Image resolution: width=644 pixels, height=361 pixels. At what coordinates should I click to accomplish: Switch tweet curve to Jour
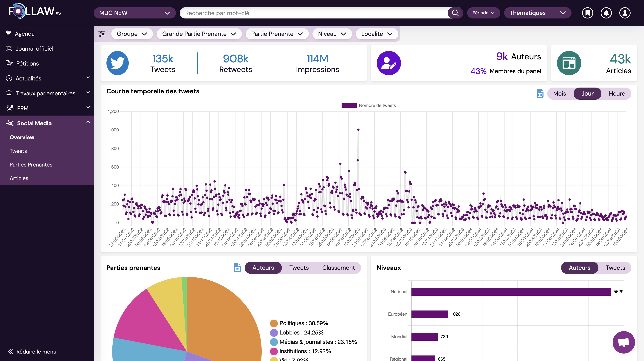point(587,94)
